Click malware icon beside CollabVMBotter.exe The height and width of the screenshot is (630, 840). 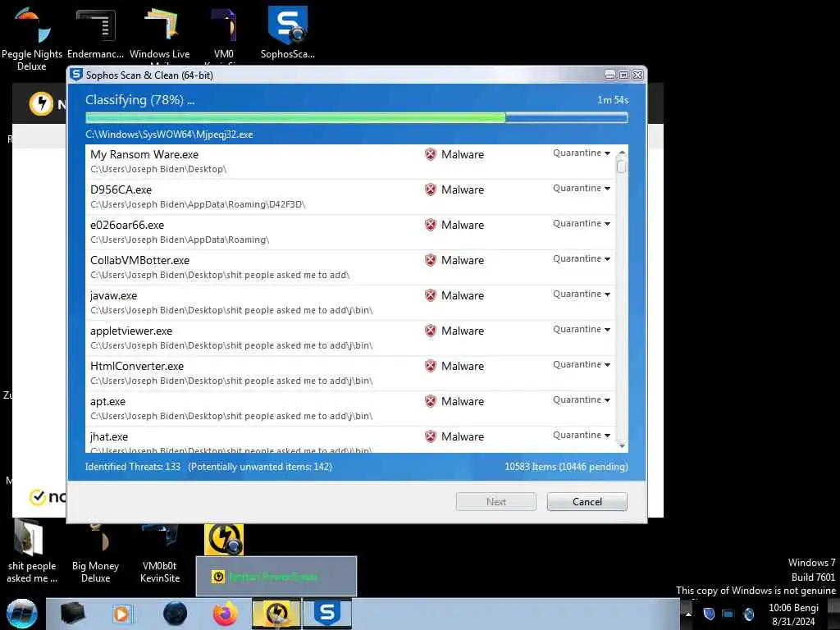[430, 260]
